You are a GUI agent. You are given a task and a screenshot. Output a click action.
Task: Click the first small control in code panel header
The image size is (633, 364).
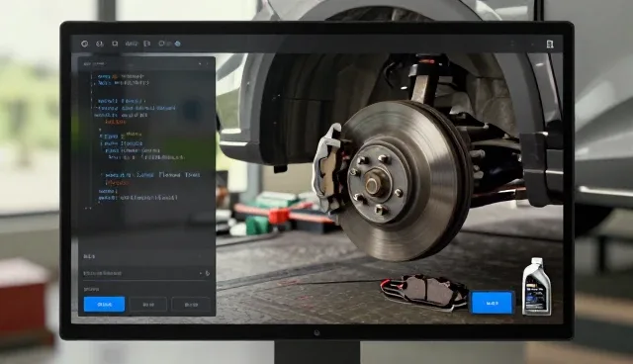pyautogui.click(x=200, y=63)
